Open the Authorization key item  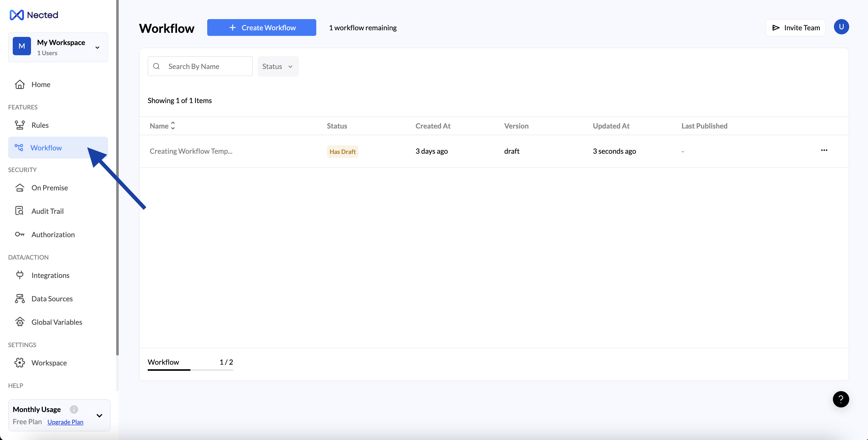tap(53, 234)
